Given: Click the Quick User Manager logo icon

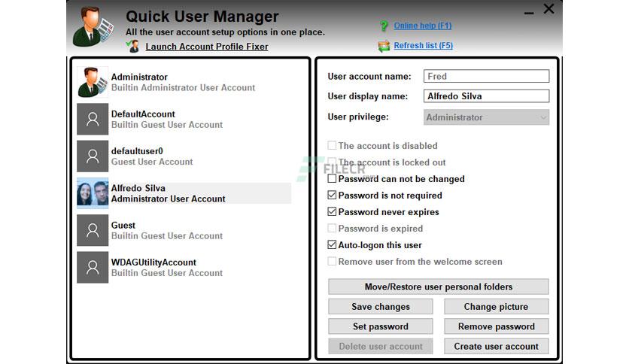Looking at the screenshot, I should click(x=93, y=27).
